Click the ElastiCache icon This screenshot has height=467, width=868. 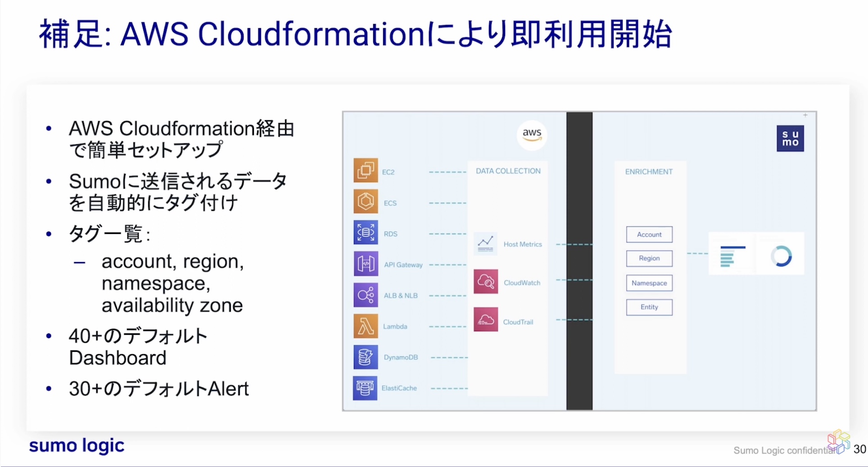(x=366, y=388)
